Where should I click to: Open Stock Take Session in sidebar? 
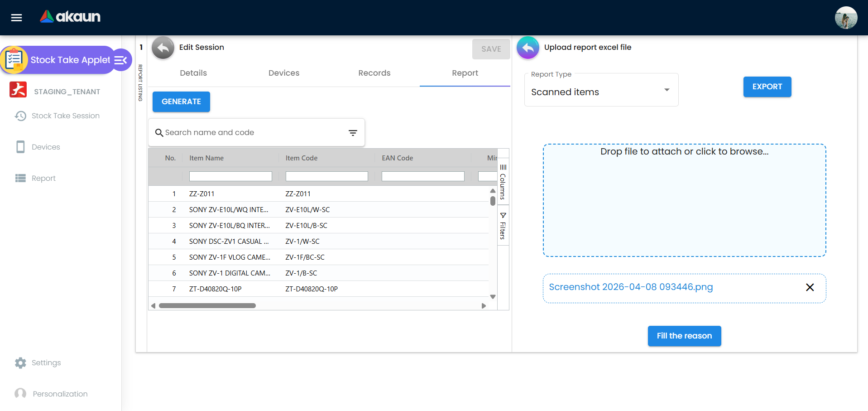point(65,116)
